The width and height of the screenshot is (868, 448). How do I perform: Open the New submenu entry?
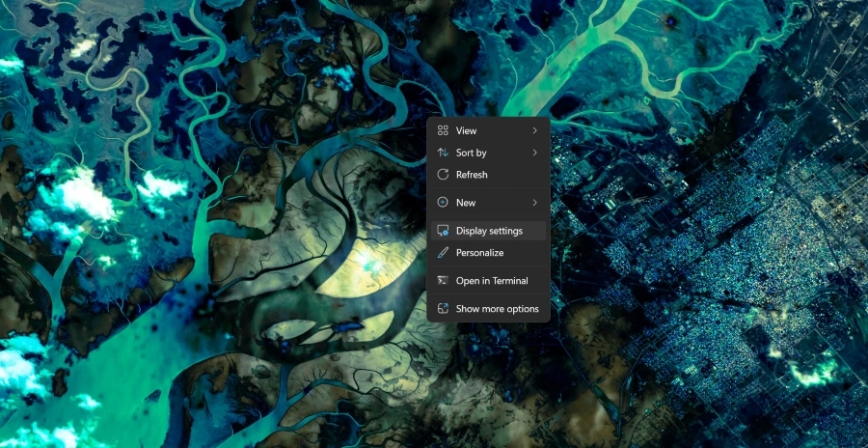(488, 203)
